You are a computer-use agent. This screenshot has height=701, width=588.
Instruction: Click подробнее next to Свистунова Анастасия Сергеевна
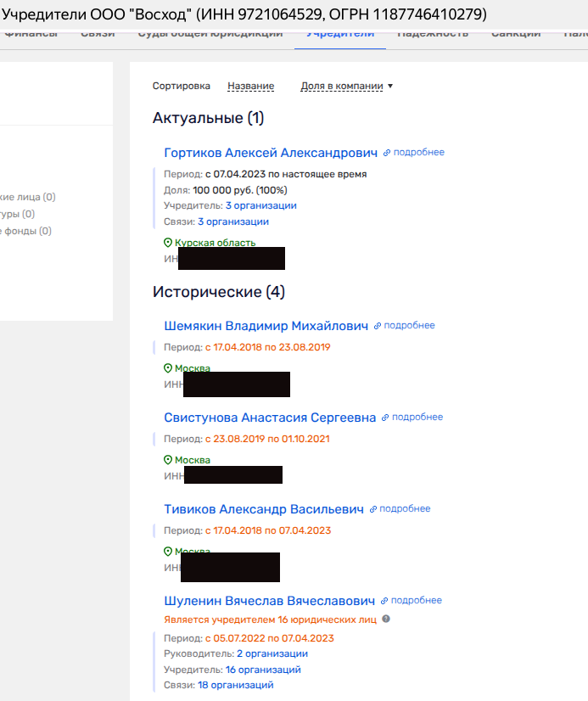417,418
